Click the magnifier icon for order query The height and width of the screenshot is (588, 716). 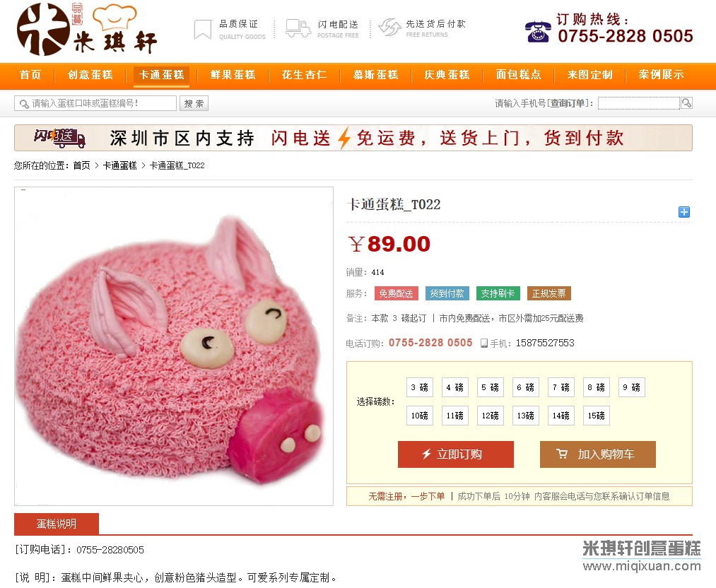(686, 103)
